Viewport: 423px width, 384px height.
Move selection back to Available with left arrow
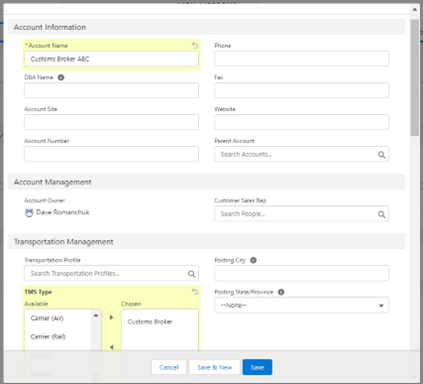[x=111, y=347]
